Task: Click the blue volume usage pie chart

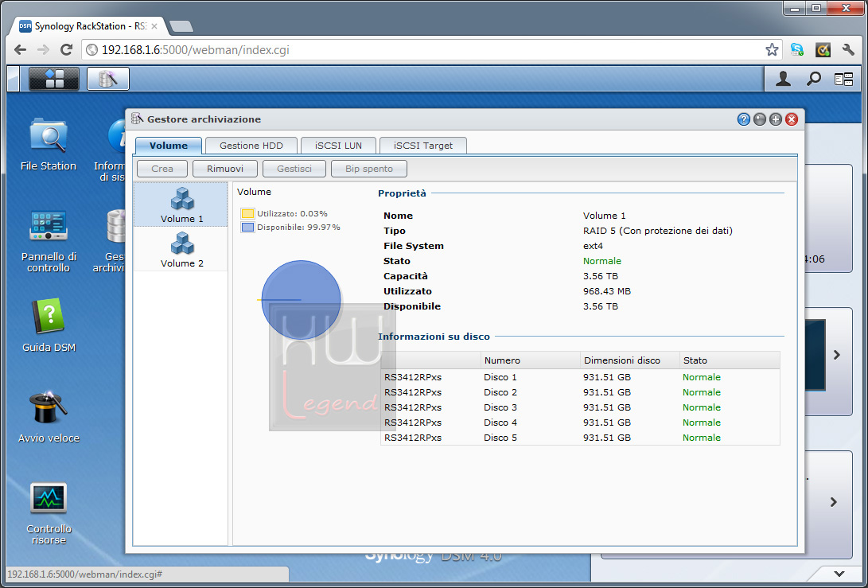Action: pos(302,299)
